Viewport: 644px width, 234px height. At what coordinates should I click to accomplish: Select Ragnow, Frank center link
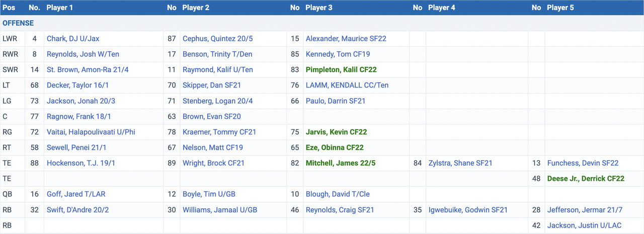point(78,116)
